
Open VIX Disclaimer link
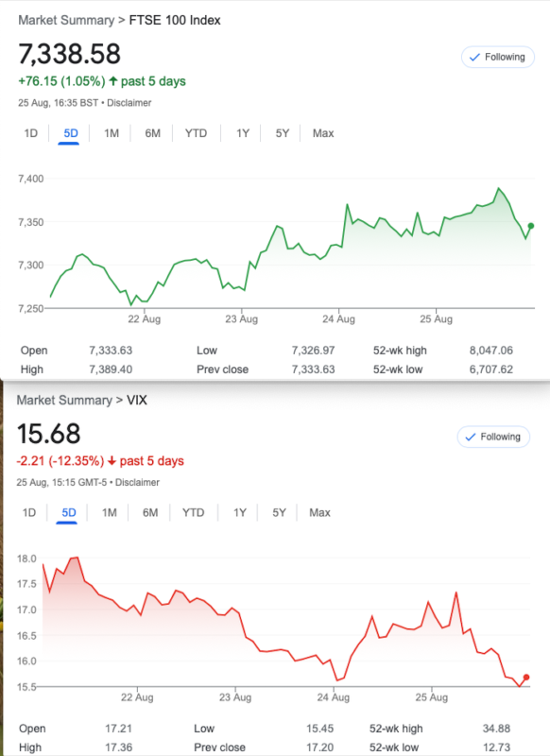pos(137,482)
